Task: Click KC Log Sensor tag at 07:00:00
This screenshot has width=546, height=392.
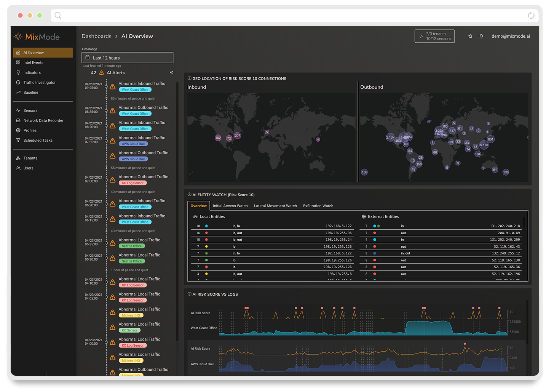Action: tap(133, 183)
